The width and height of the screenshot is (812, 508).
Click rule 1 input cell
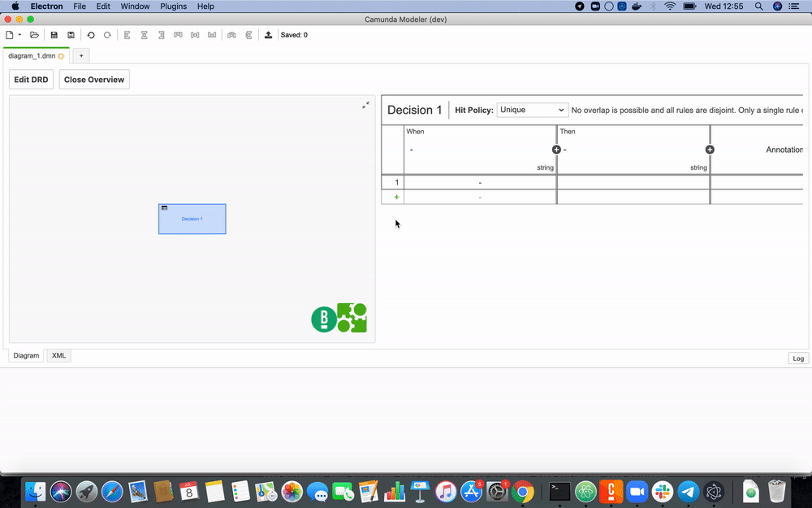tap(480, 182)
